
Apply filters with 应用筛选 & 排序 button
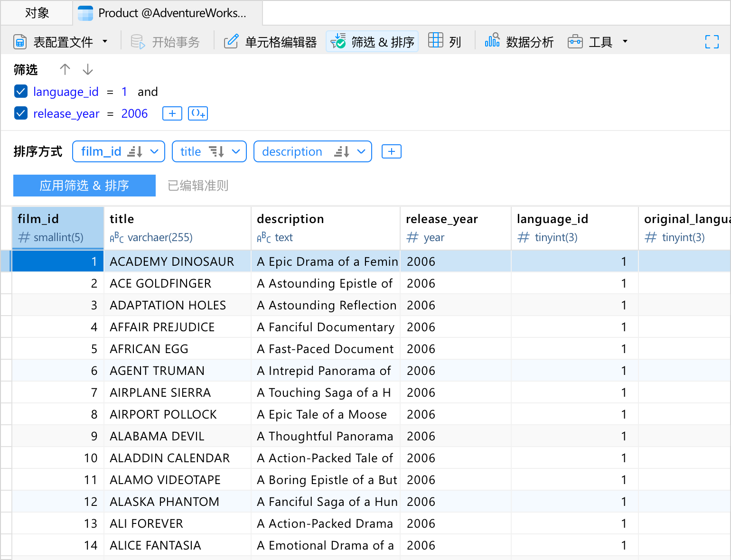pyautogui.click(x=84, y=186)
